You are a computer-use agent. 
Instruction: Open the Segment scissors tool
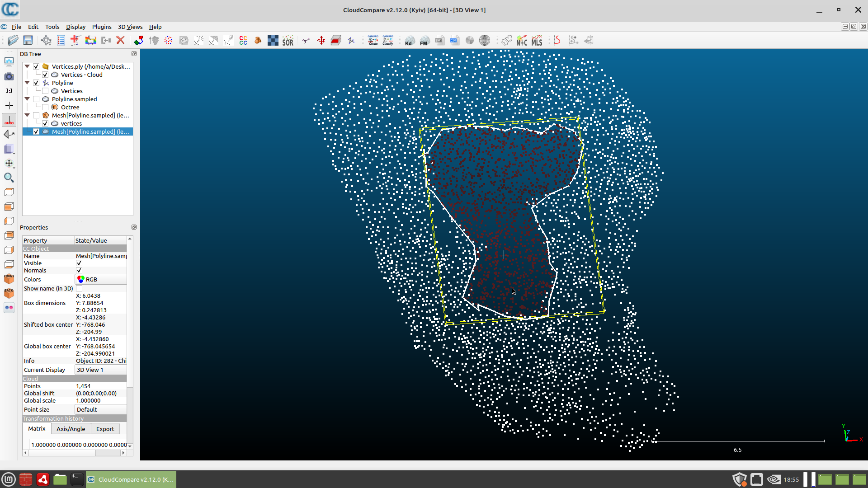point(306,41)
